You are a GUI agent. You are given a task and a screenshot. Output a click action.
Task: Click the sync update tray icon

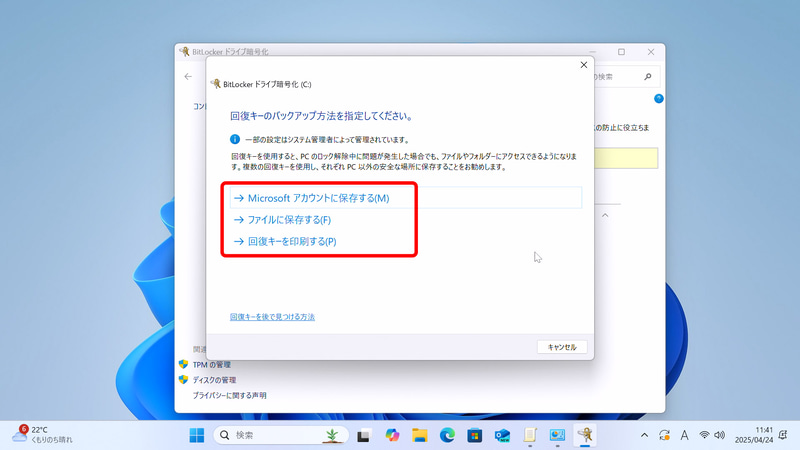click(x=664, y=435)
